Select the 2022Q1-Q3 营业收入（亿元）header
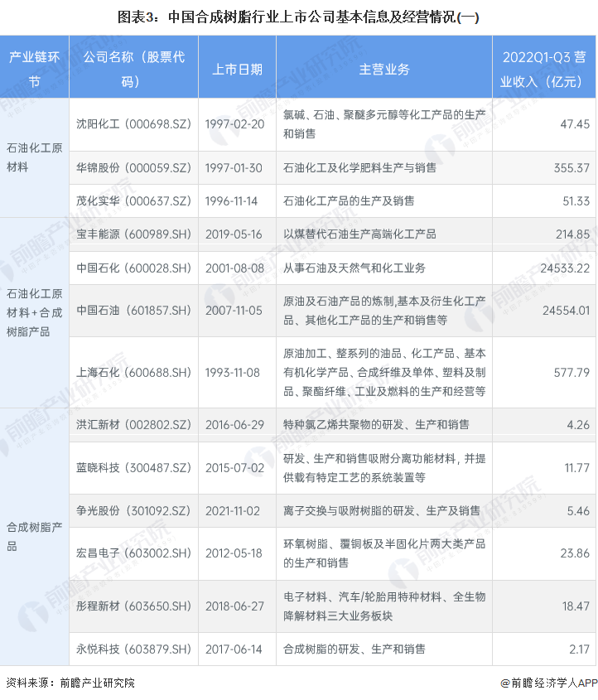The image size is (598, 700). click(x=543, y=67)
